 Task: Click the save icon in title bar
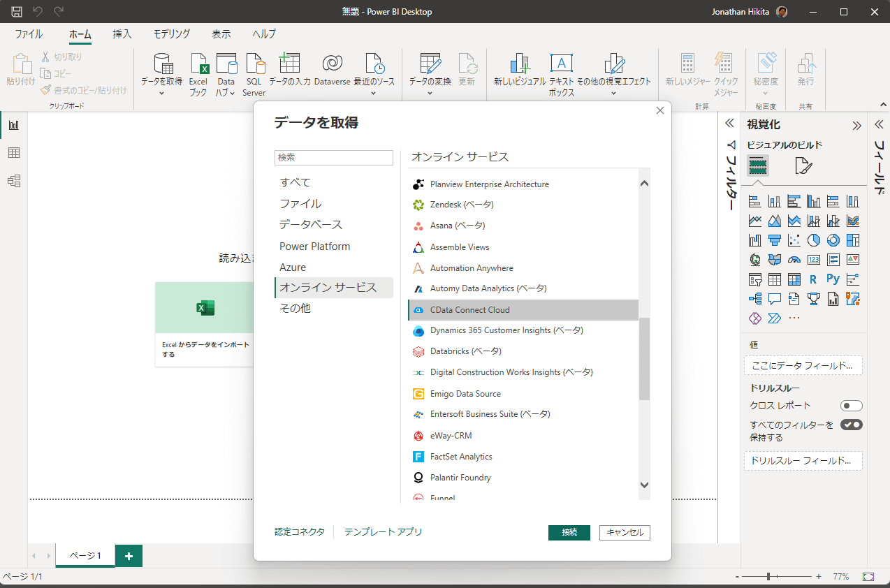click(x=17, y=12)
